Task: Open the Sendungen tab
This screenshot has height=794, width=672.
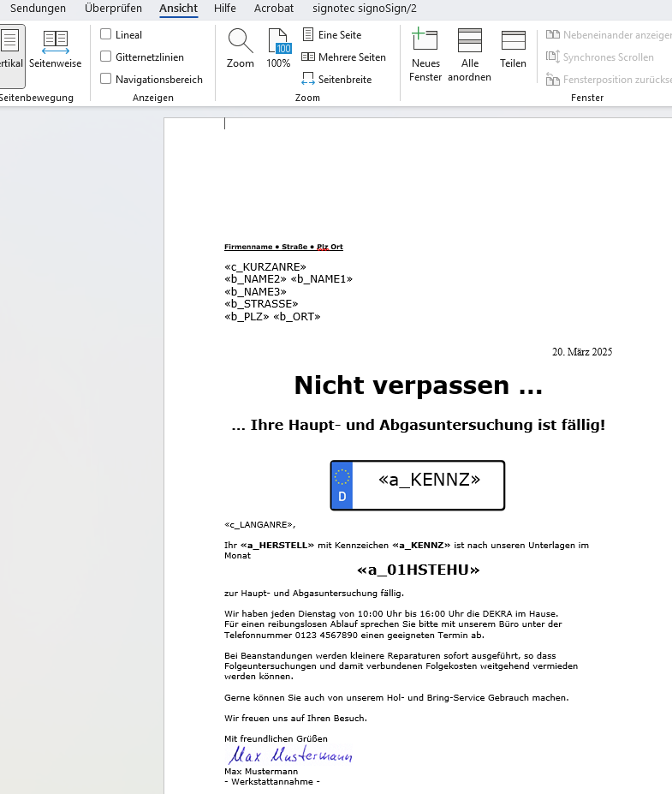Action: (x=38, y=8)
